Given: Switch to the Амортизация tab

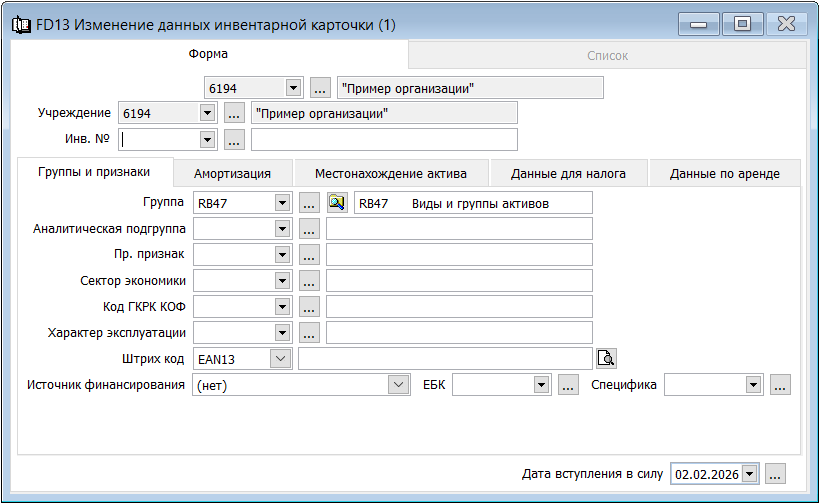Looking at the screenshot, I should [x=232, y=173].
